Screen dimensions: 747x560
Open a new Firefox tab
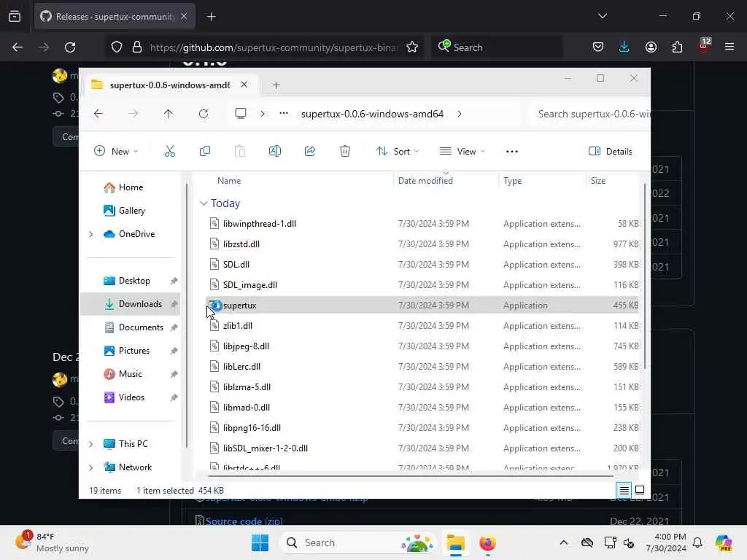click(x=211, y=17)
